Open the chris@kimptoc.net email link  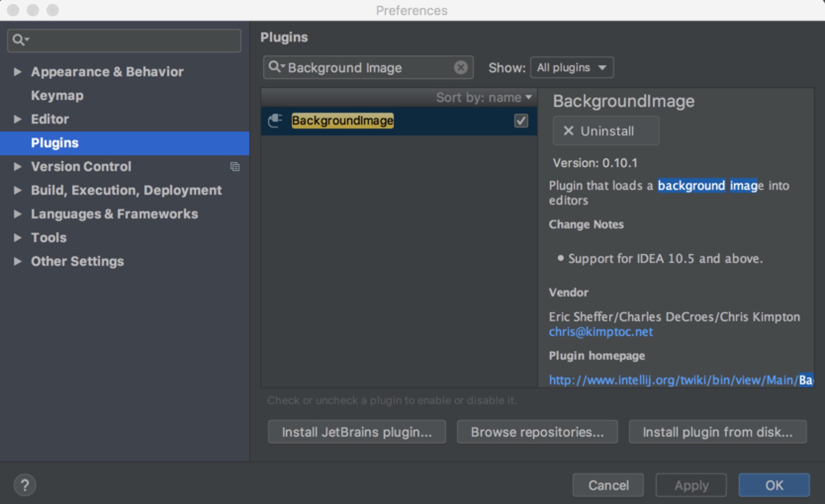coord(600,332)
